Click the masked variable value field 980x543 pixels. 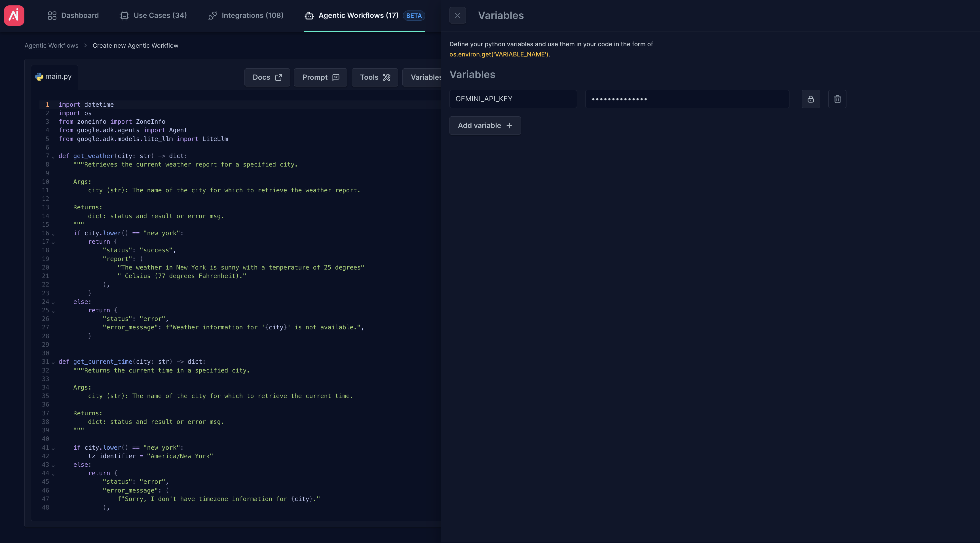pyautogui.click(x=687, y=99)
